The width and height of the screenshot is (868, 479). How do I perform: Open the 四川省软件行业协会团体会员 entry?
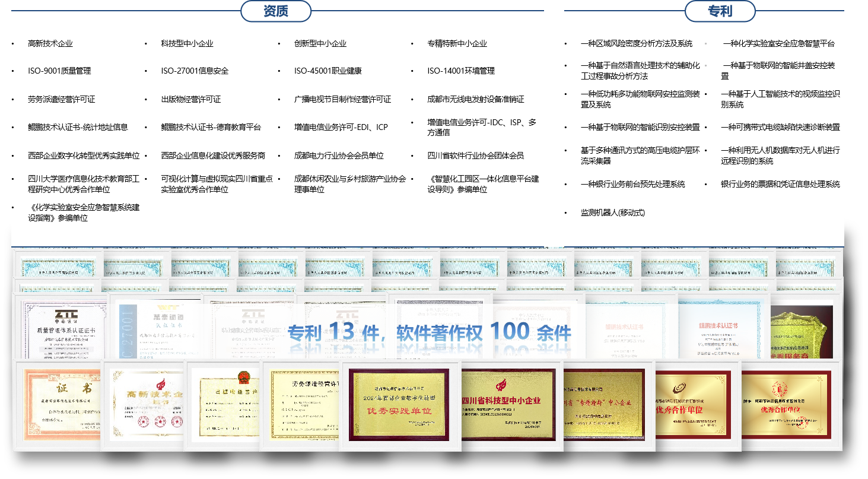point(475,156)
